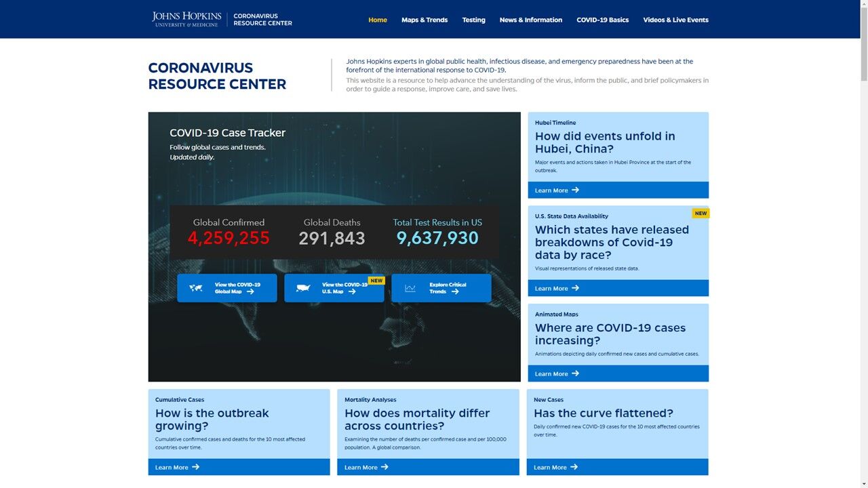Click NEW badge on the U.S. Map button
The width and height of the screenshot is (868, 488).
(376, 281)
